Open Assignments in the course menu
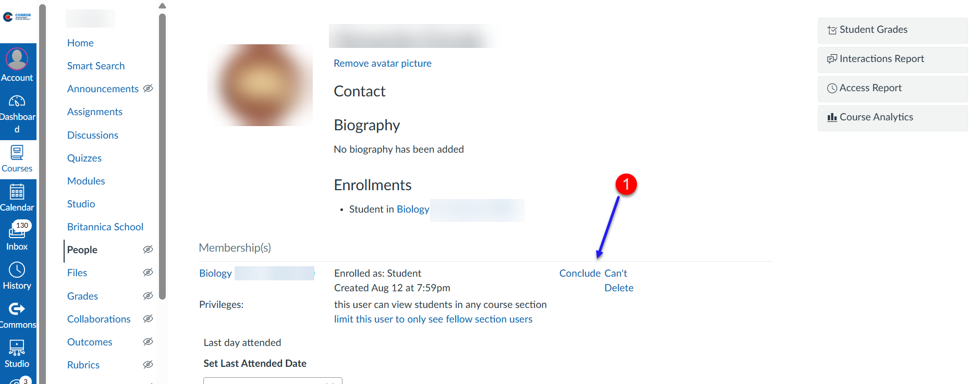The width and height of the screenshot is (980, 384). click(x=95, y=112)
